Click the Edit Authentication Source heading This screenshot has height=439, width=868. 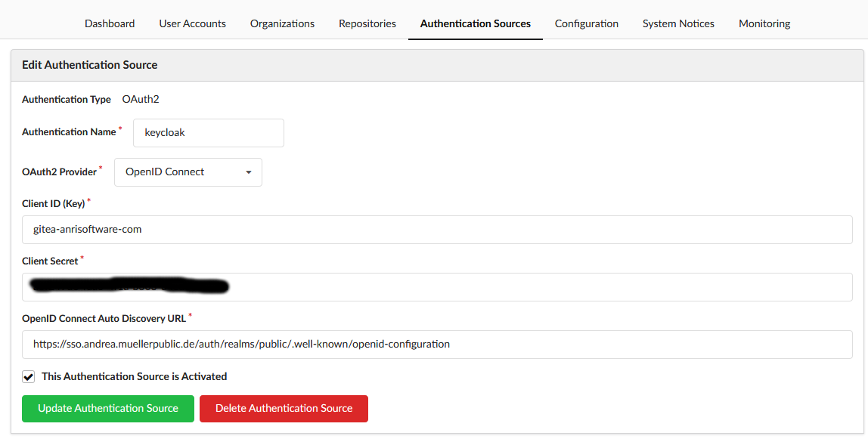click(90, 65)
